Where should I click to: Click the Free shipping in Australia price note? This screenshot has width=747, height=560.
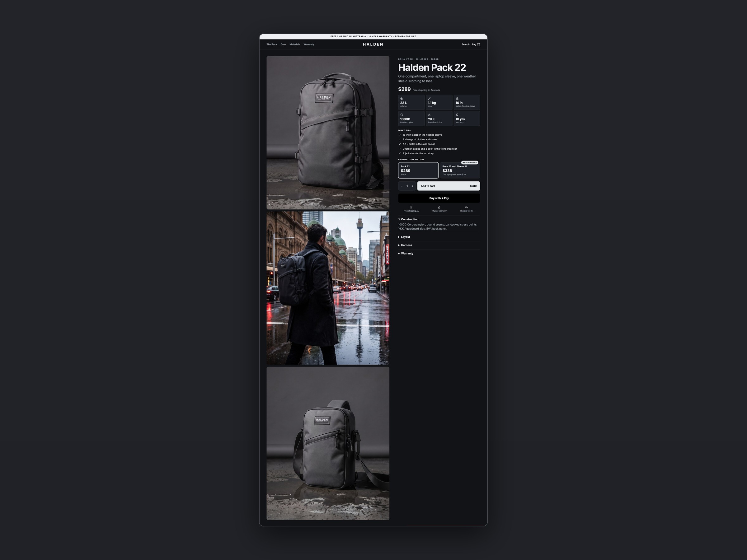(x=426, y=90)
